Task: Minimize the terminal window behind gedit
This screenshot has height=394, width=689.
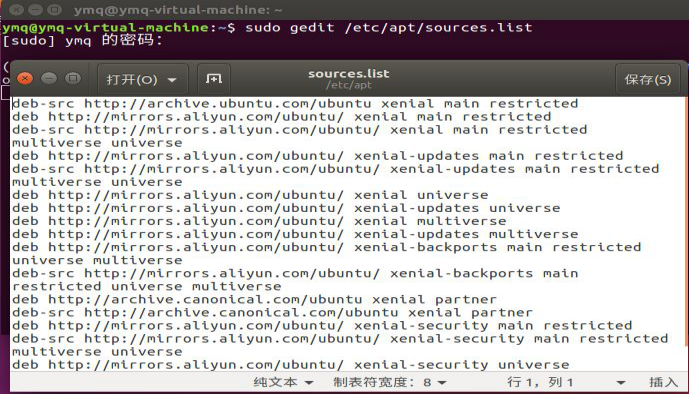Action: click(36, 9)
